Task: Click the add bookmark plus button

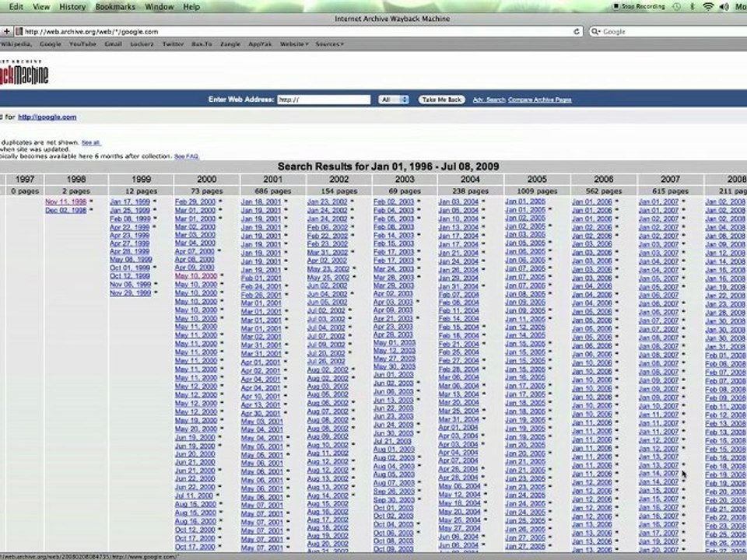Action: pyautogui.click(x=6, y=31)
